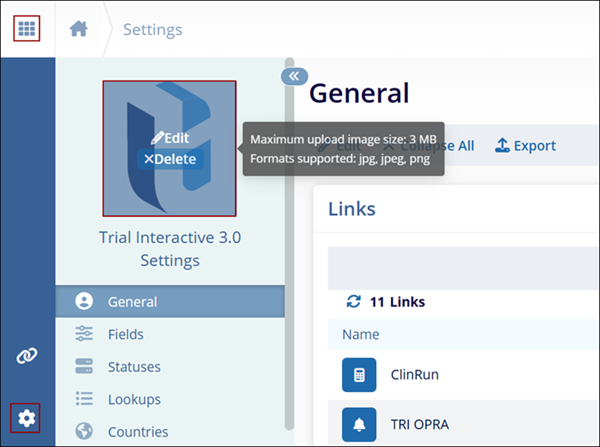Click the TRI OPRA bell icon
The width and height of the screenshot is (600, 447).
(x=359, y=423)
